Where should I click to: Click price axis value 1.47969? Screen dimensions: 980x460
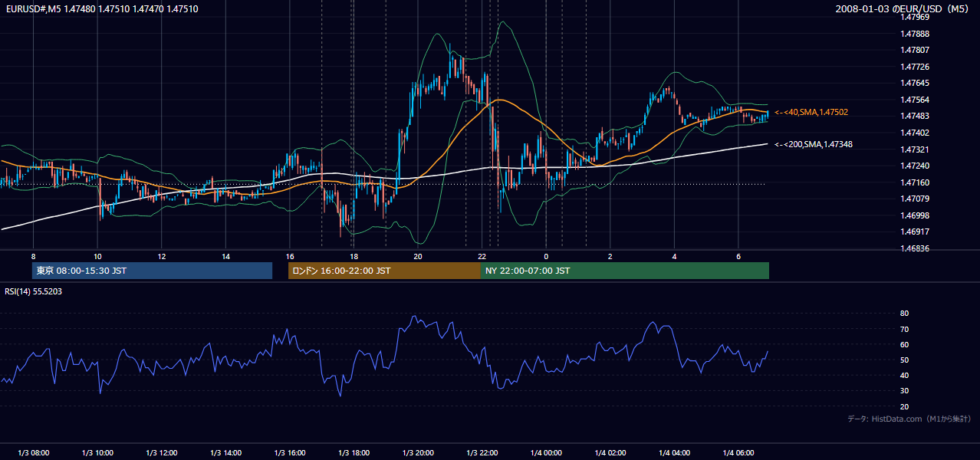916,17
